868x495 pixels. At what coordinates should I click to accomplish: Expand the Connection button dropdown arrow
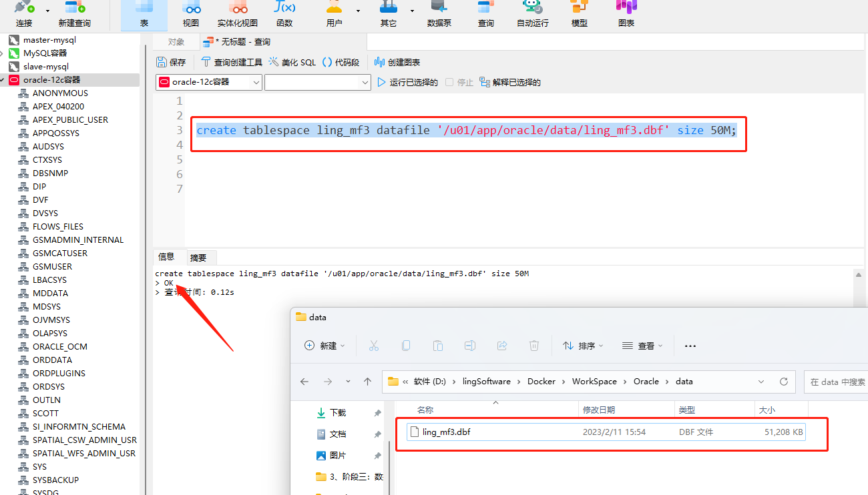[47, 11]
